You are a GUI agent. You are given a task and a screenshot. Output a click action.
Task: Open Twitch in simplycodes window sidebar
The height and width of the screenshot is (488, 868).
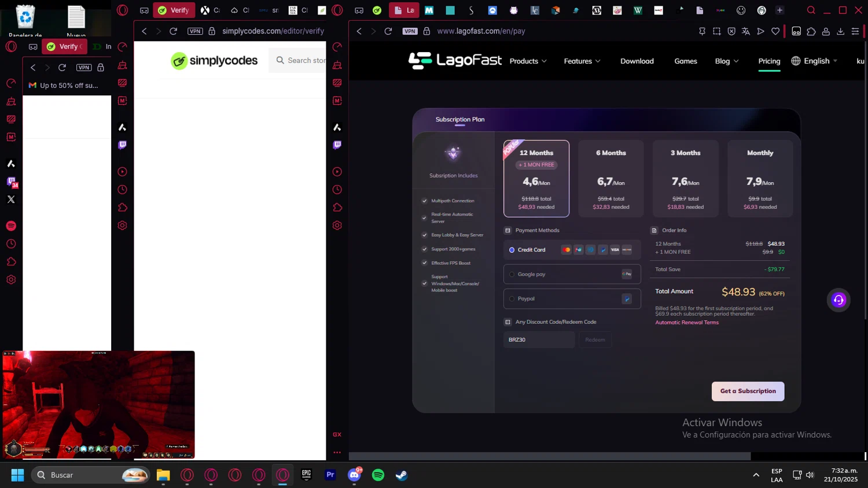click(x=122, y=145)
